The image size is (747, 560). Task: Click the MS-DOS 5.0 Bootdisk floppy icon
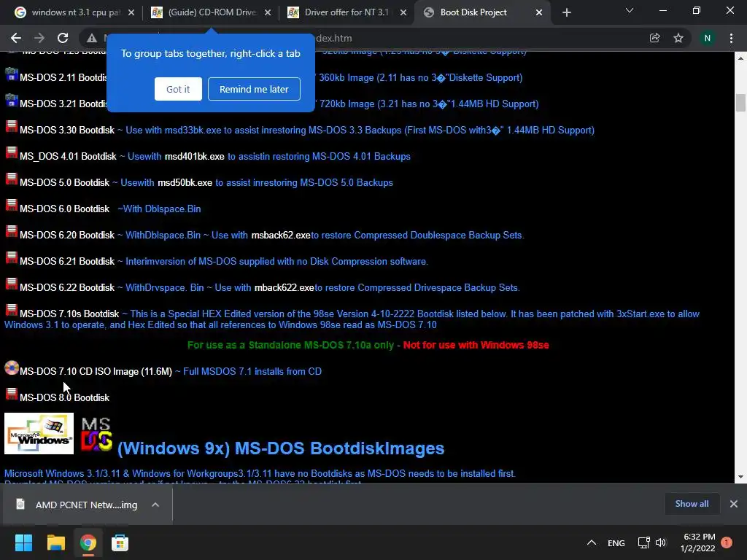[x=12, y=179]
